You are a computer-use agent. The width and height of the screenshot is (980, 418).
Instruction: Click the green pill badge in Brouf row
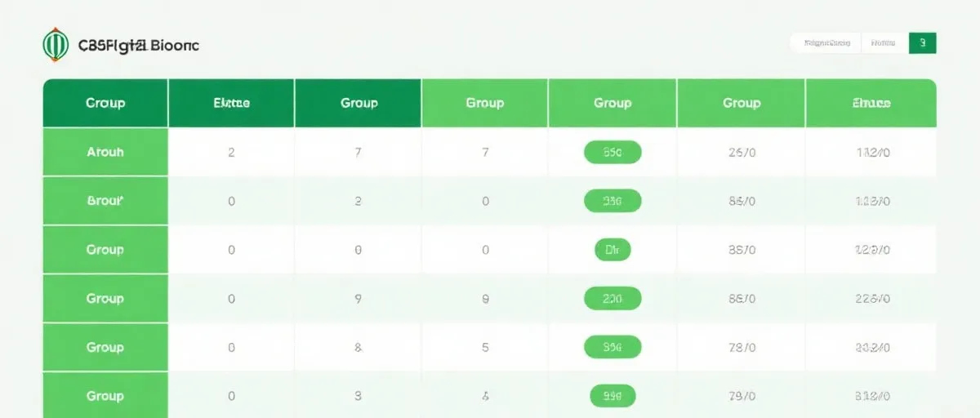(x=612, y=201)
